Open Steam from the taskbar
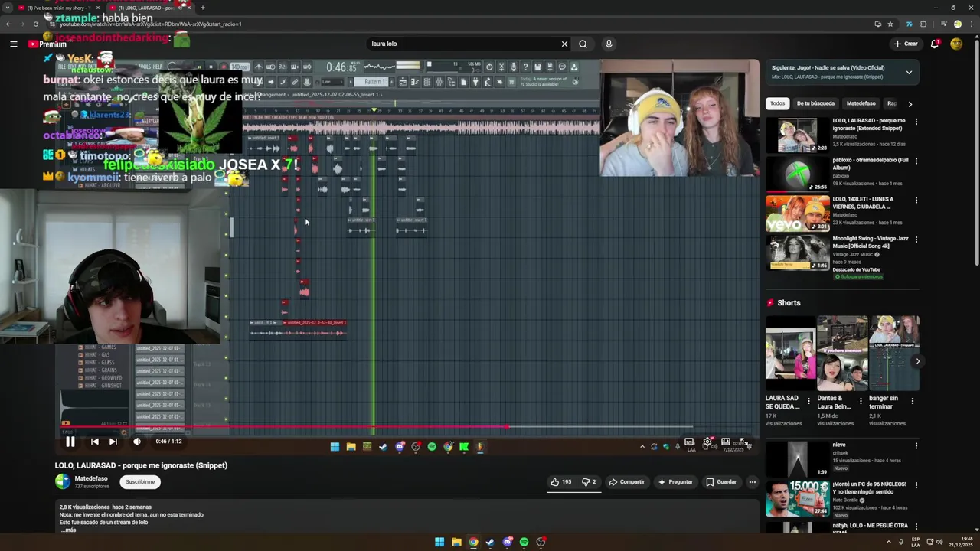 click(x=490, y=542)
